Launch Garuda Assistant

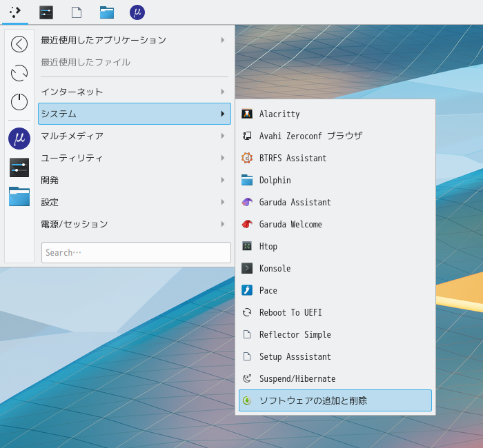pos(335,202)
